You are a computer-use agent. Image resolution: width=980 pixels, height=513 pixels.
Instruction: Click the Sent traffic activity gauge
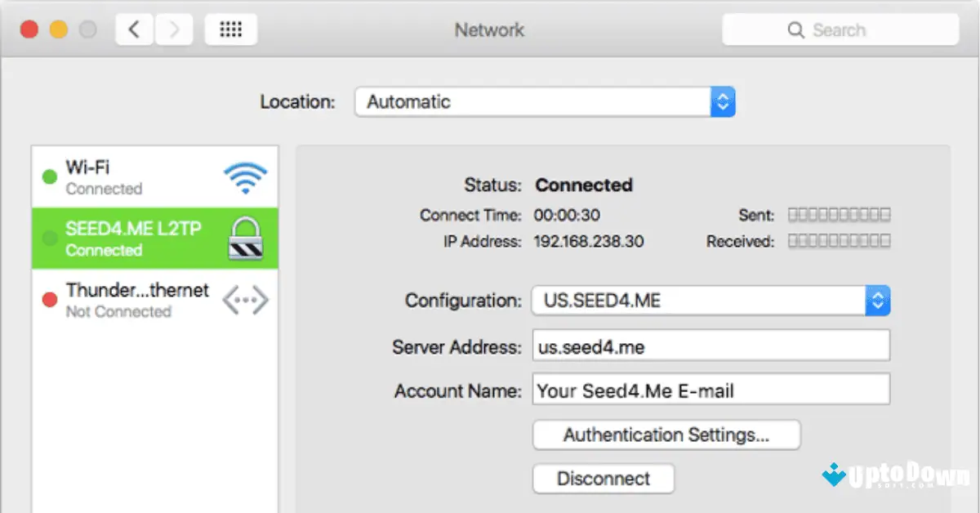pos(839,214)
